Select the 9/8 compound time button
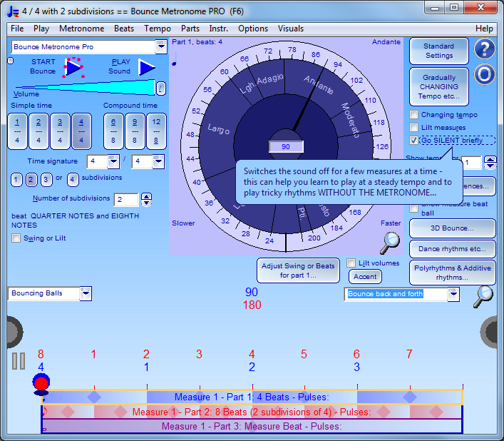 135,131
